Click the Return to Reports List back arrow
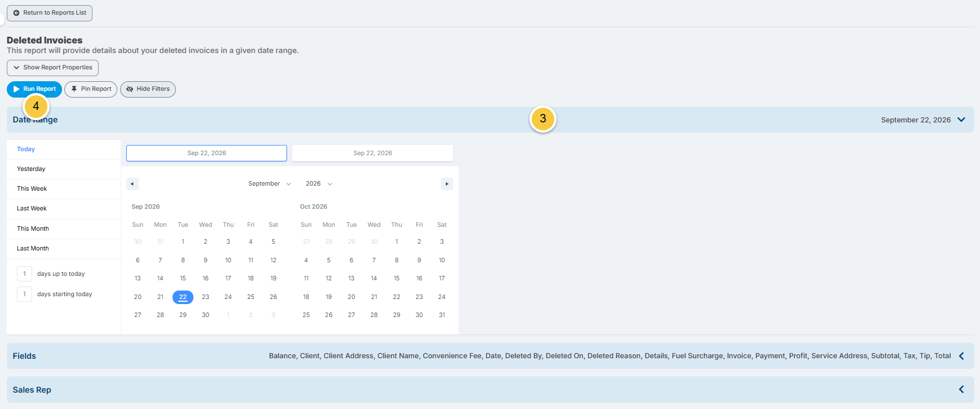Image resolution: width=980 pixels, height=409 pixels. point(16,13)
